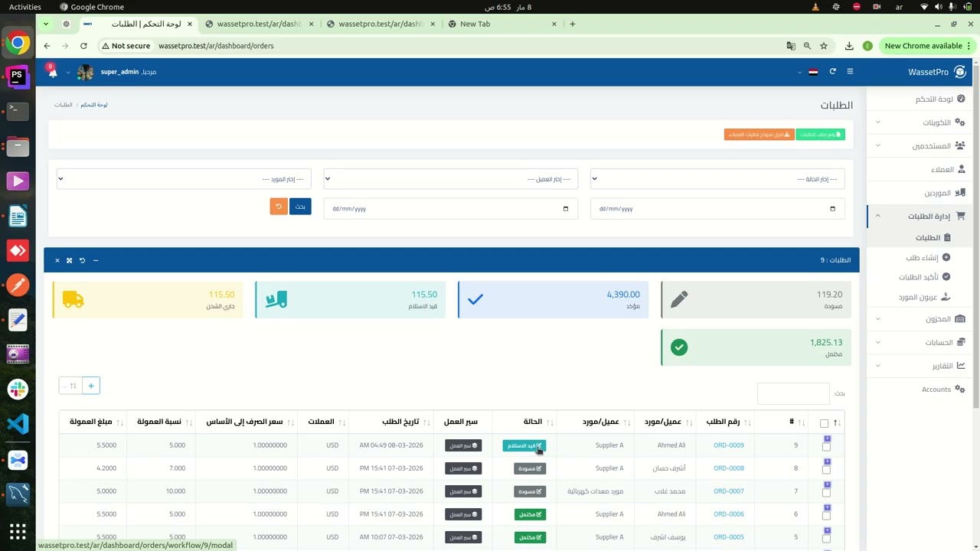Image resolution: width=980 pixels, height=551 pixels.
Task: Click the table search input field
Action: click(x=793, y=393)
